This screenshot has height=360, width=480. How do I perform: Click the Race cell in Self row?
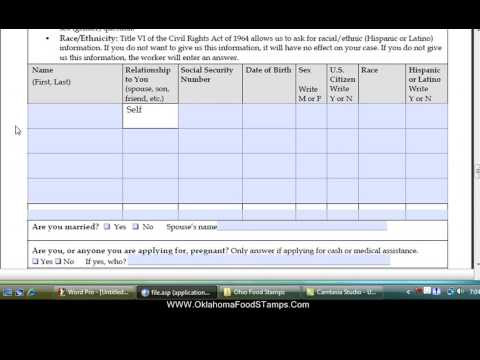click(x=382, y=116)
